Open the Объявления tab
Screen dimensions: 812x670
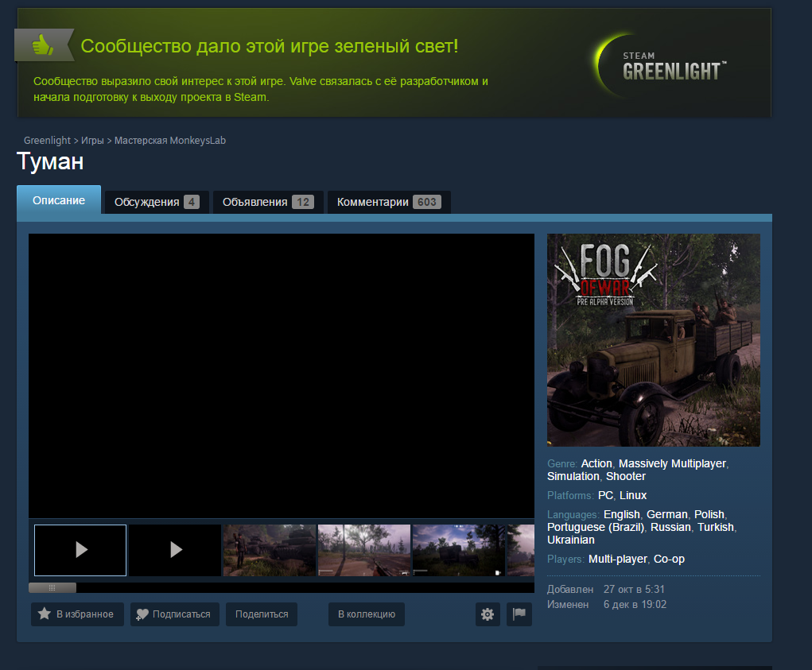point(268,203)
